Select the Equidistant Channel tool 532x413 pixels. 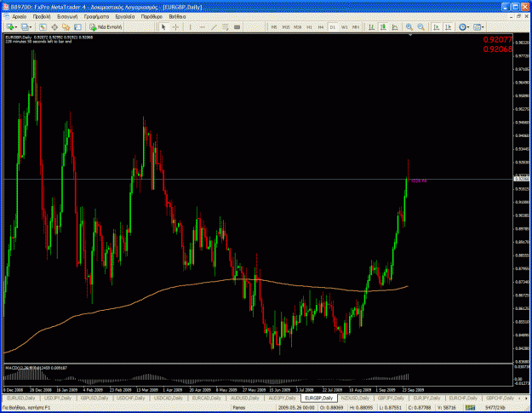tap(226, 27)
